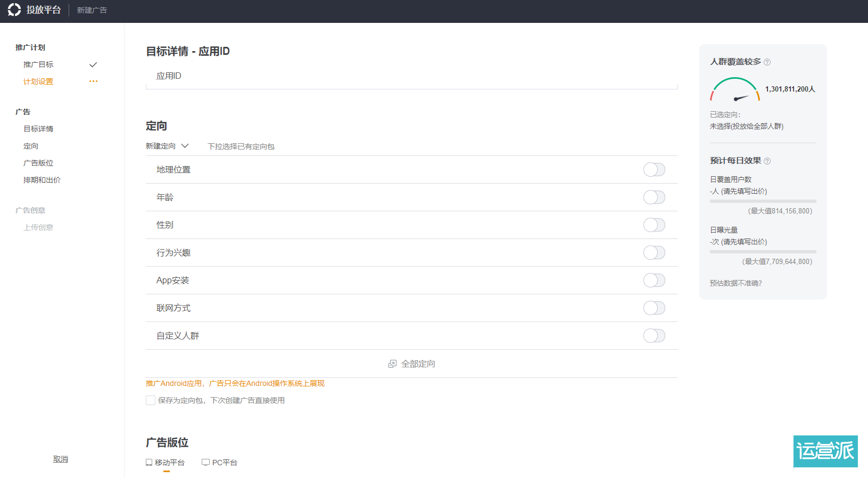Image resolution: width=868 pixels, height=478 pixels.
Task: Turn on the 性别 targeting switch
Action: point(654,225)
